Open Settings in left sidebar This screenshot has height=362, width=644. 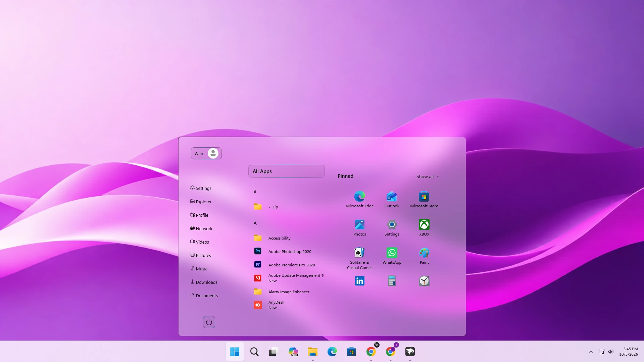[x=201, y=188]
